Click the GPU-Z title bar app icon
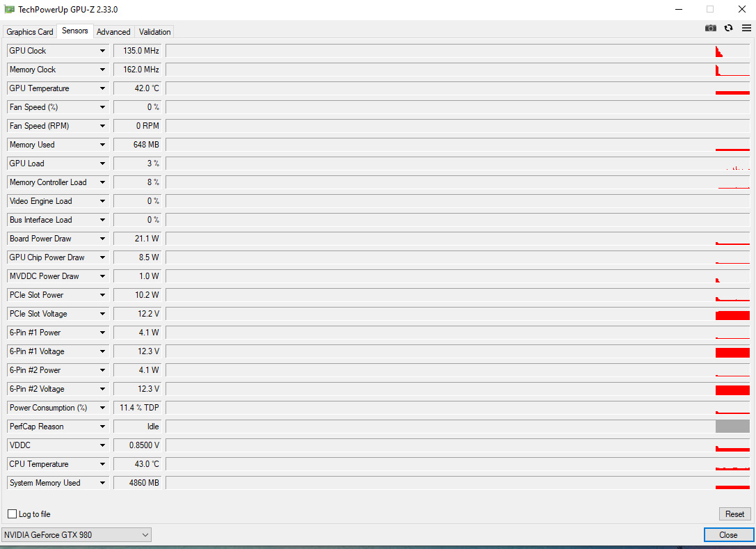The image size is (756, 549). point(9,9)
